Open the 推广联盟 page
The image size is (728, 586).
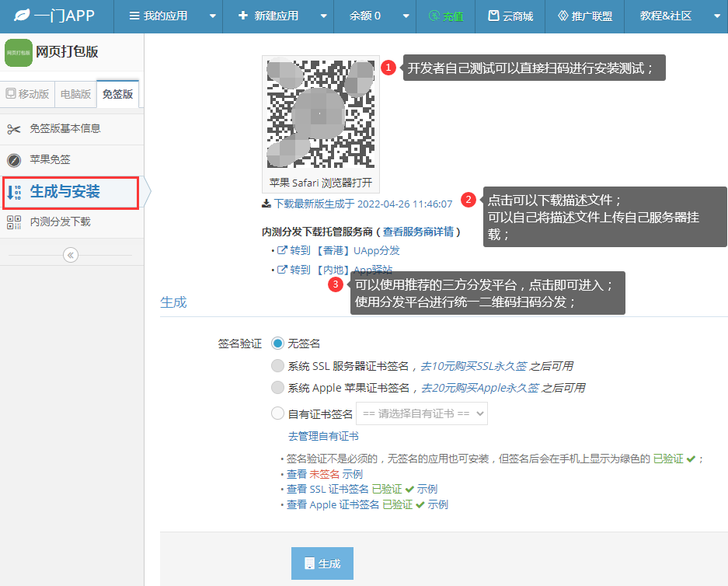pyautogui.click(x=584, y=16)
